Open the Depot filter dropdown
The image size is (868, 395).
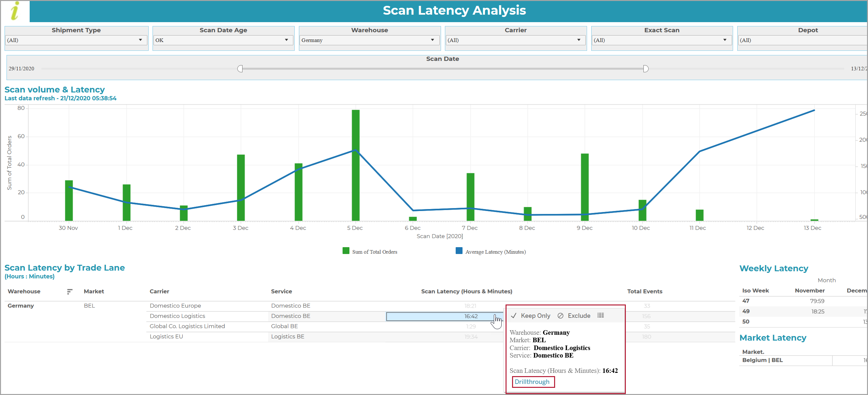pos(802,40)
